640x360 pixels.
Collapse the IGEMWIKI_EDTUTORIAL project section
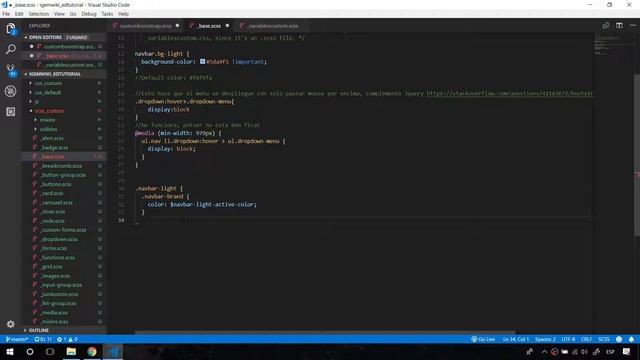65,74
